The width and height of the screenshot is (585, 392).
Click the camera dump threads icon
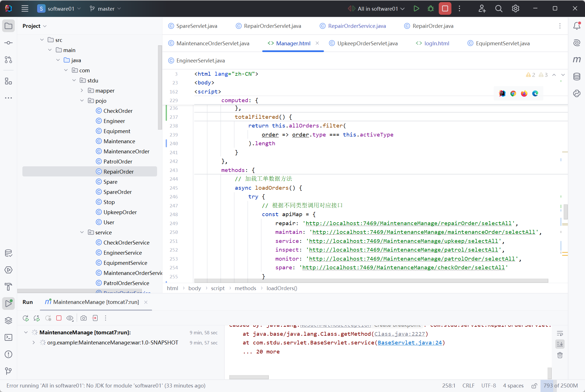coord(84,318)
